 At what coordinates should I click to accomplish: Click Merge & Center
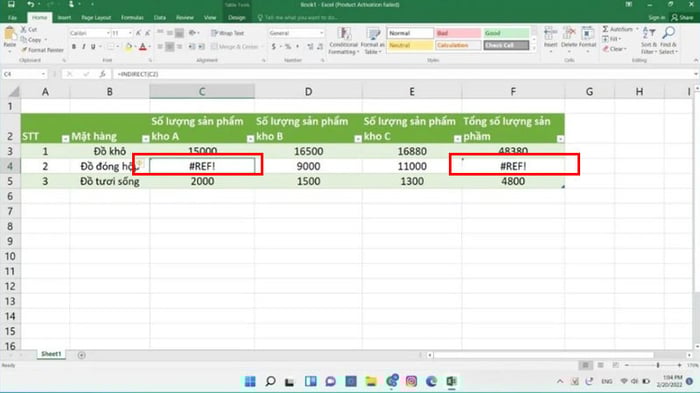(235, 46)
